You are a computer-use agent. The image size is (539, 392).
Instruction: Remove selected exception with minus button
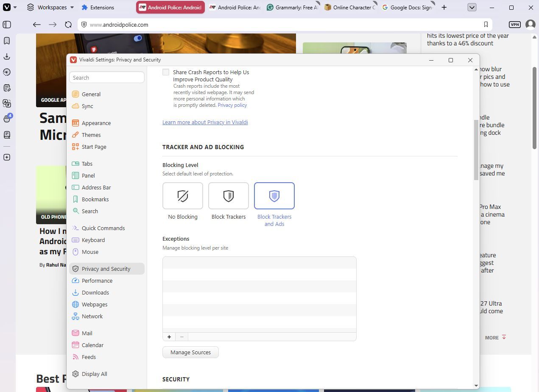tap(182, 337)
